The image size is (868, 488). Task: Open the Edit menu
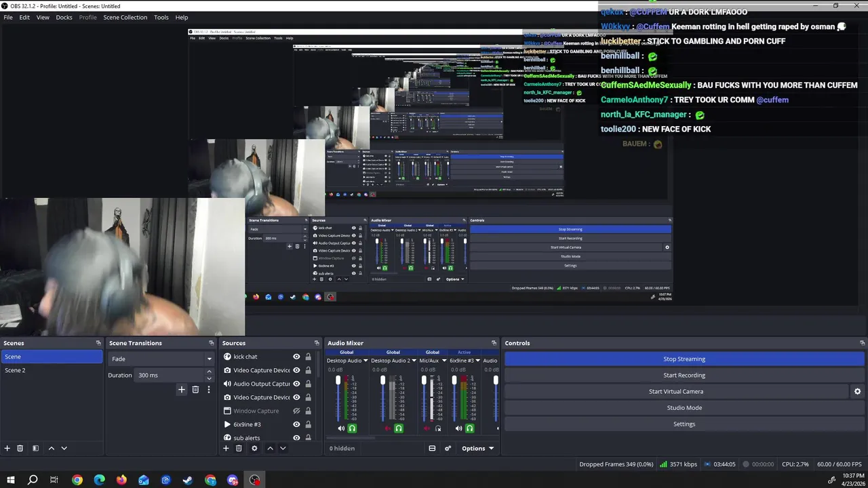coord(24,17)
